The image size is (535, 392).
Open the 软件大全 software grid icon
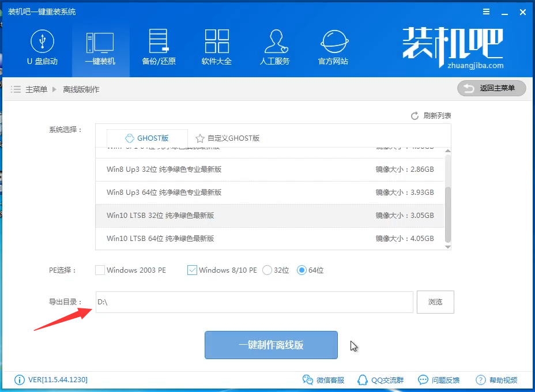click(217, 42)
